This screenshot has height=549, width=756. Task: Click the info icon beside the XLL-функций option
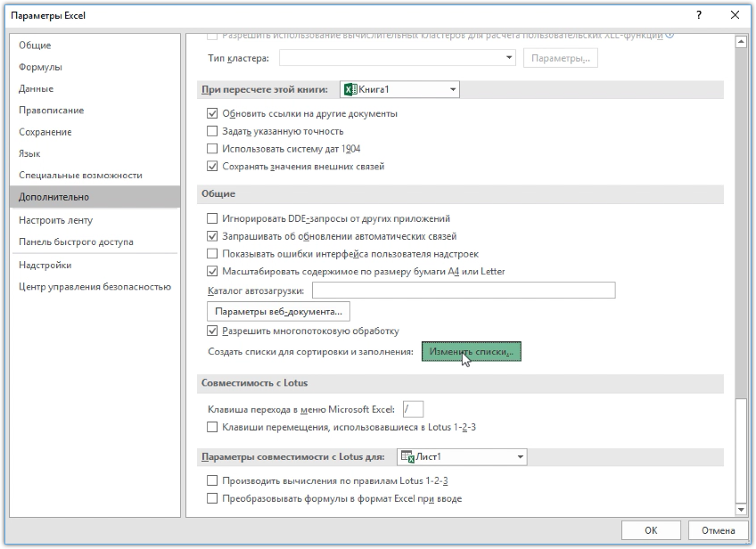pos(670,35)
